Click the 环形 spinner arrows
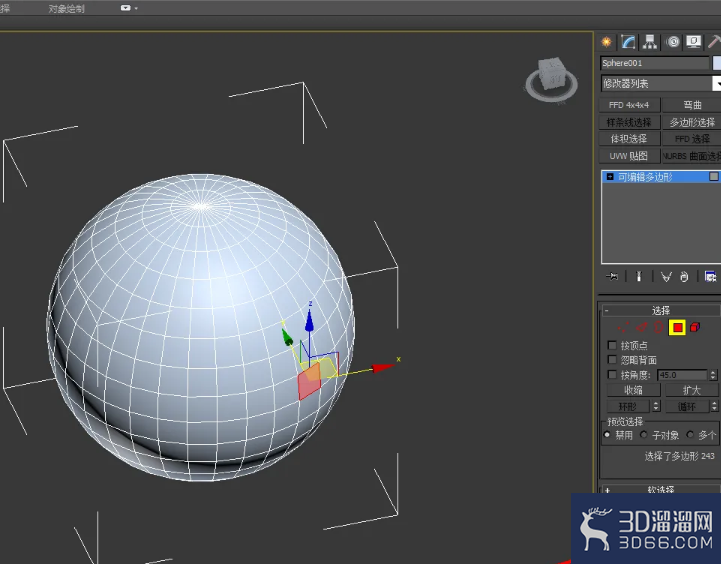 click(x=656, y=406)
